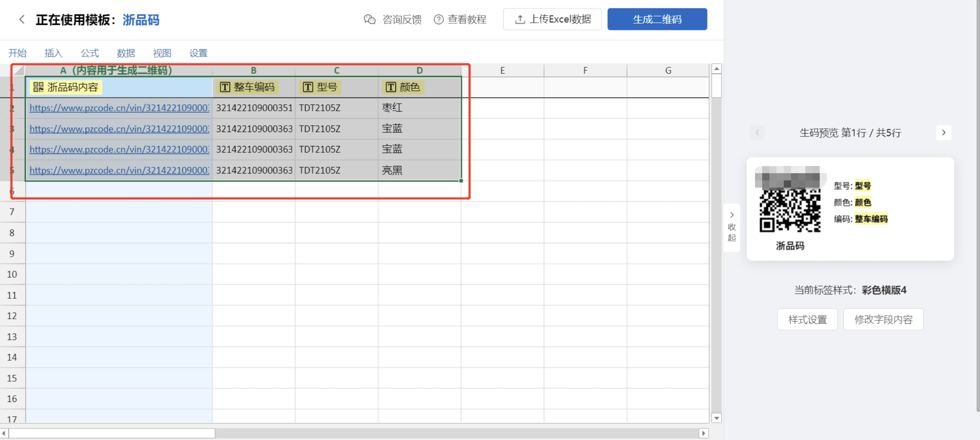Viewport: 980px width, 440px height.
Task: Click the text icon beside 整车编码
Action: click(225, 87)
